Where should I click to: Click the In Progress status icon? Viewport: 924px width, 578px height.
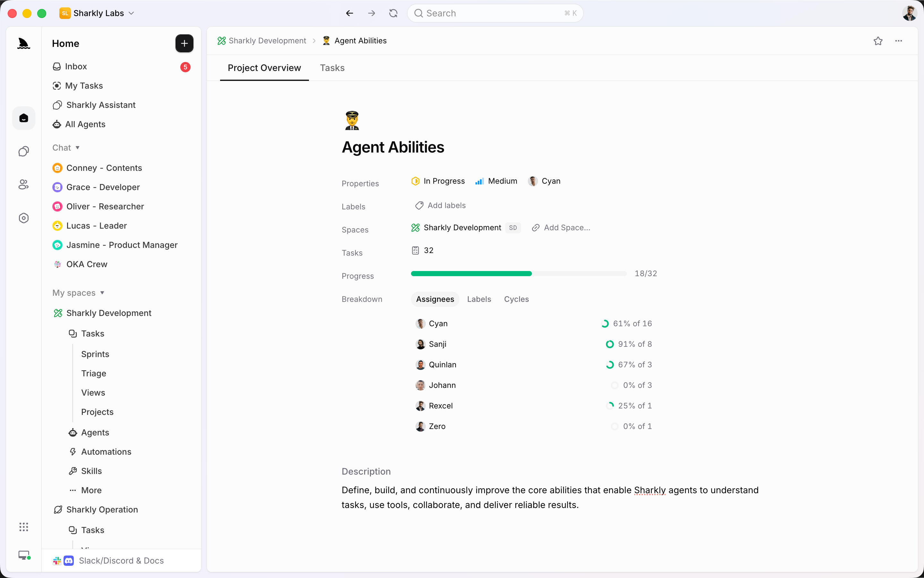415,181
